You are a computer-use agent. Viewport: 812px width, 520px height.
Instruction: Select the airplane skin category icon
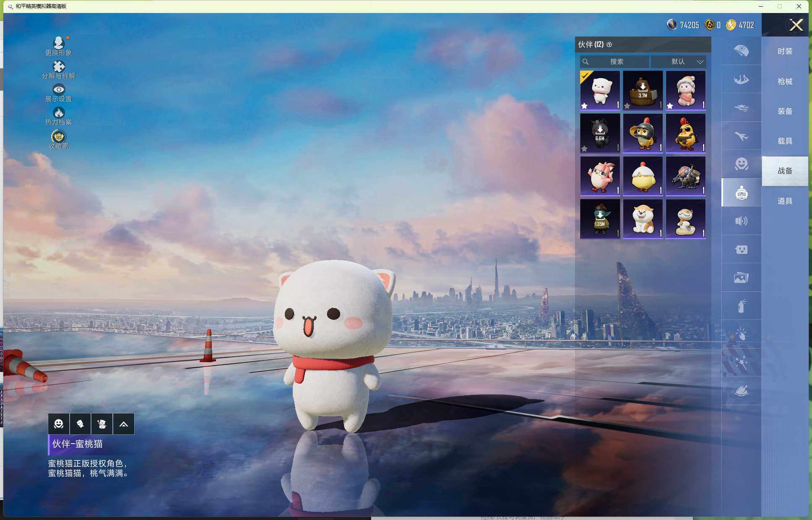coord(741,136)
